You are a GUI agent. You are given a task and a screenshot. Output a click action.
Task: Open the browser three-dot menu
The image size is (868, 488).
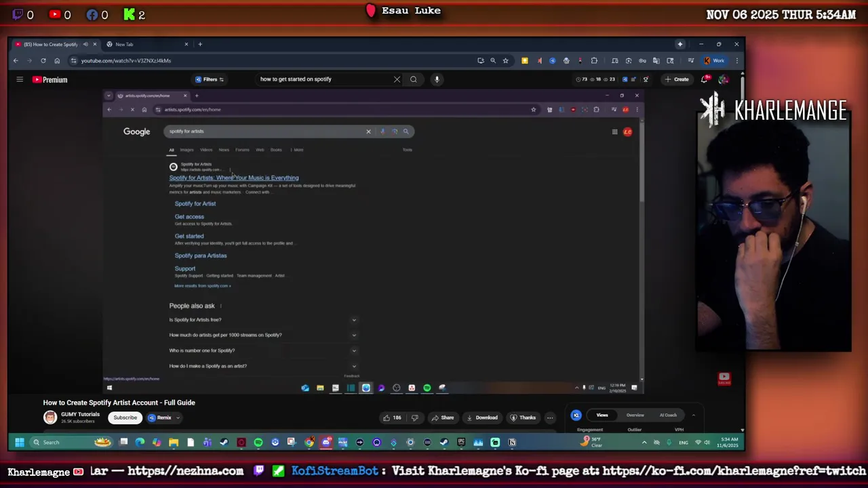pyautogui.click(x=737, y=60)
